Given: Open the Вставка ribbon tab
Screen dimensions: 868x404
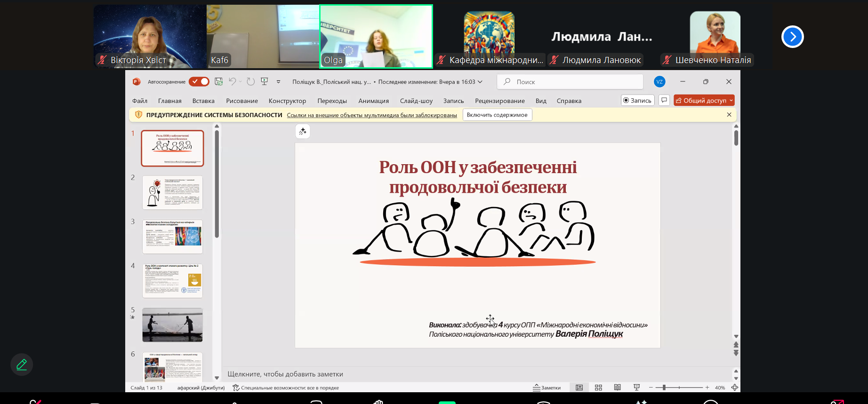Looking at the screenshot, I should pos(203,101).
